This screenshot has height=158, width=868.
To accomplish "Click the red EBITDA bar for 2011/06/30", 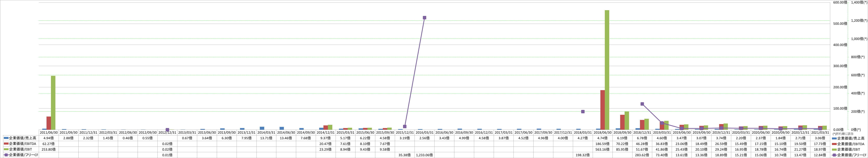I will pyautogui.click(x=49, y=123).
